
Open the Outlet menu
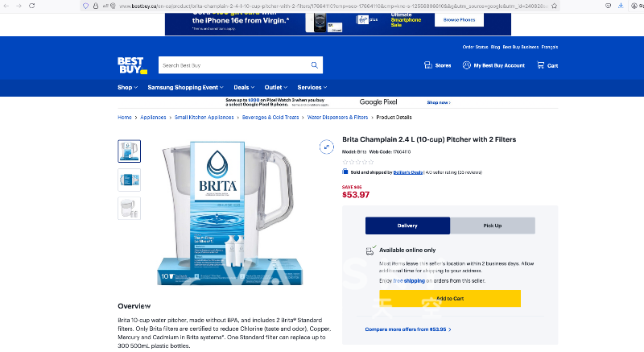[x=275, y=88]
